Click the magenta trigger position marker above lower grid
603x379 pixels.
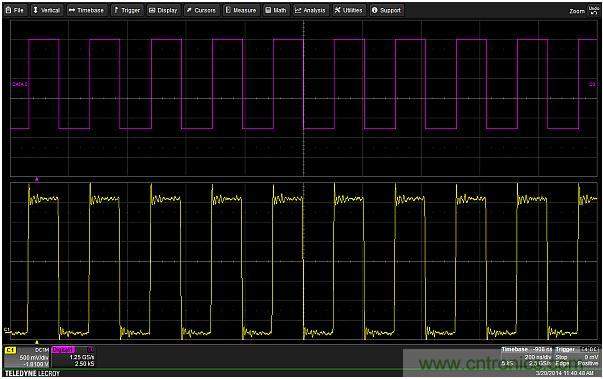pos(37,179)
